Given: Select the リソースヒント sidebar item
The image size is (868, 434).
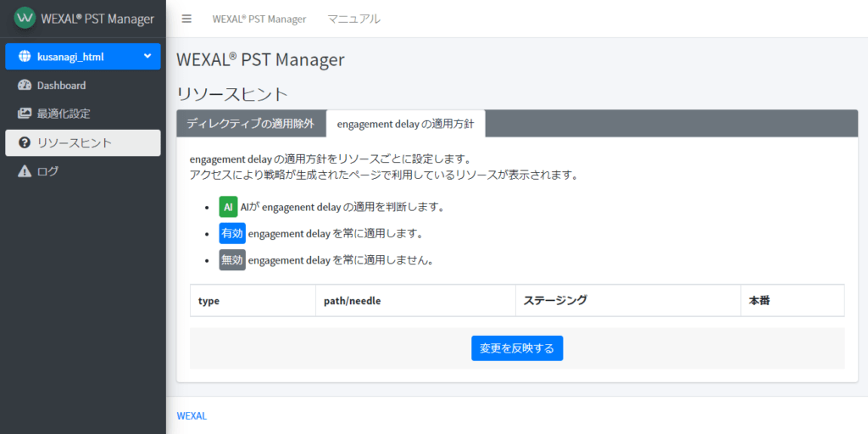Looking at the screenshot, I should click(83, 142).
